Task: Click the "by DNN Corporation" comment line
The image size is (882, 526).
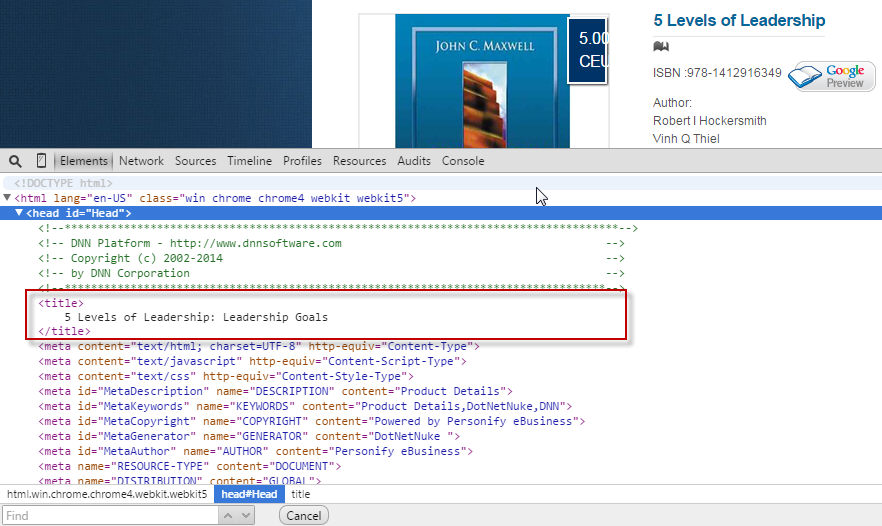Action: pyautogui.click(x=331, y=273)
